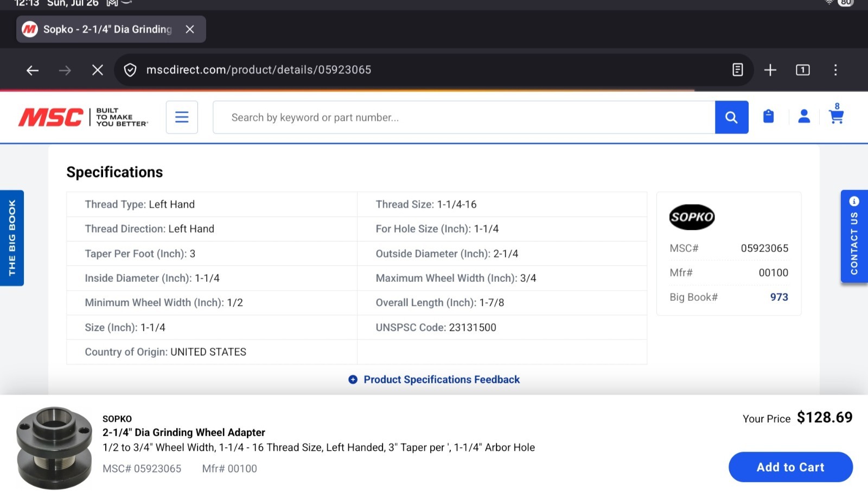Select Size (Inch): 1-1/4 cell
868x499 pixels.
[212, 327]
